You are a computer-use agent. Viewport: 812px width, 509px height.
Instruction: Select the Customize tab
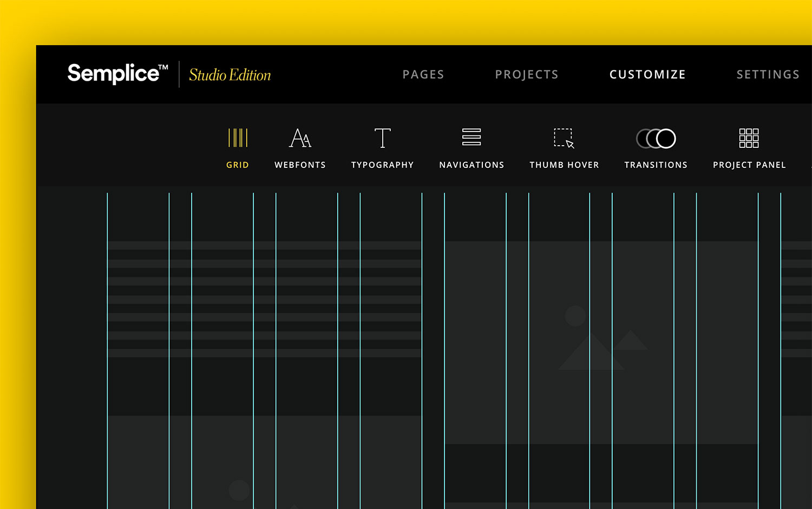coord(647,74)
